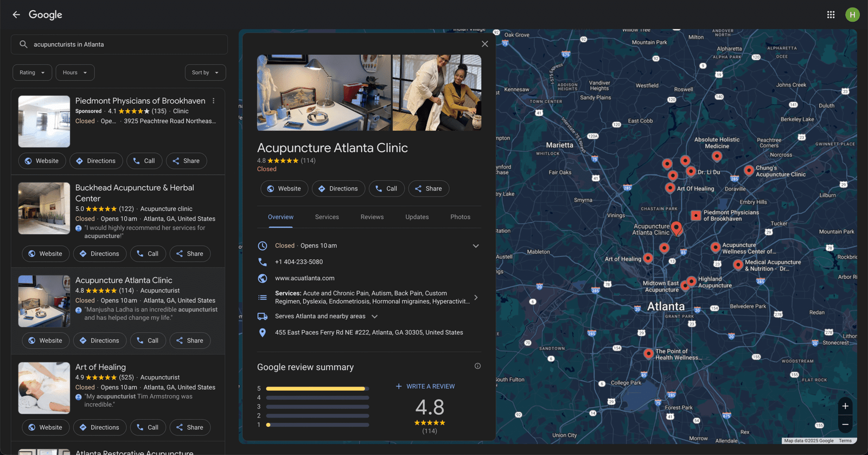Switch to the Overview tab

(280, 217)
